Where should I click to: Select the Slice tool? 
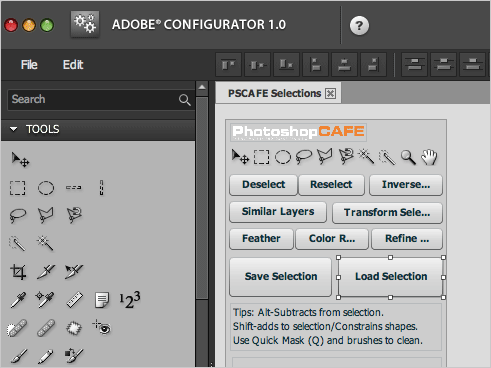(46, 271)
